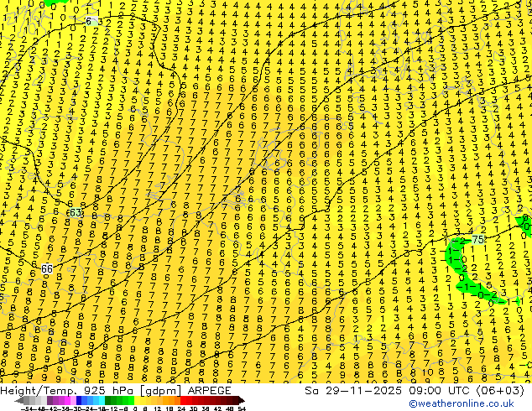Image resolution: width=532 pixels, height=411 pixels.
Task: Click the gray -54 arrow tip of legend
Action: [x=19, y=401]
